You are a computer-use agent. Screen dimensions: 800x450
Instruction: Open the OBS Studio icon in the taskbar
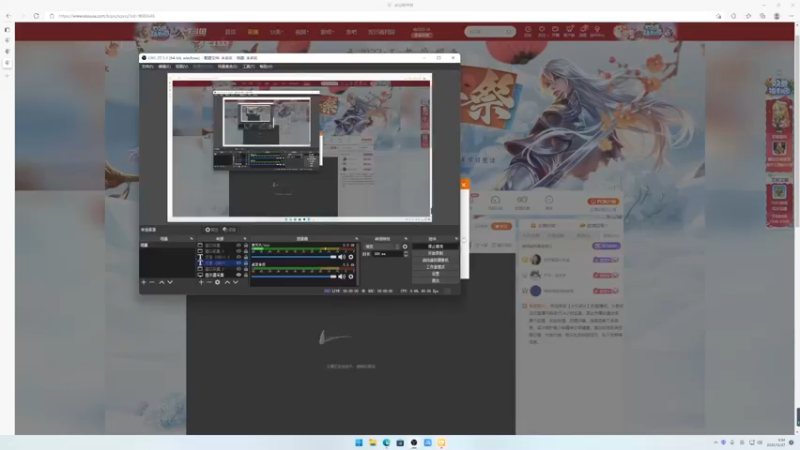[x=414, y=442]
